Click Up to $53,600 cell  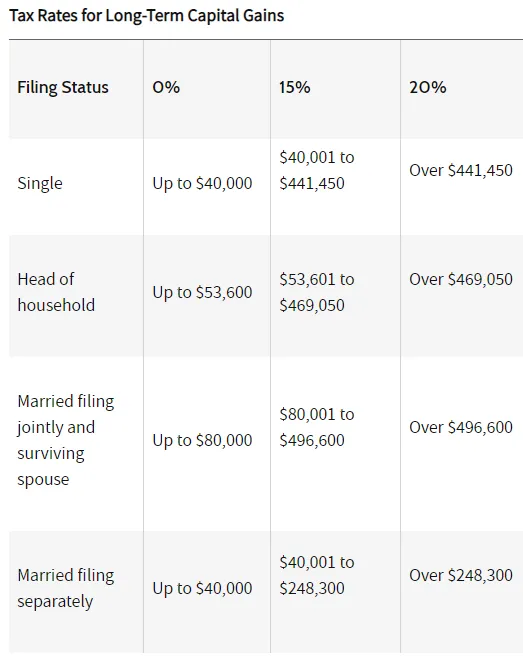coord(202,292)
